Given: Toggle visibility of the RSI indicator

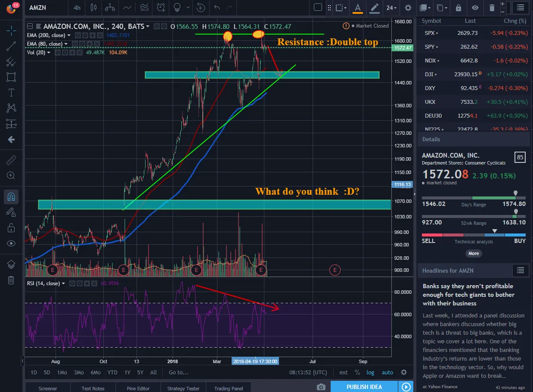Looking at the screenshot, I should pyautogui.click(x=72, y=283).
